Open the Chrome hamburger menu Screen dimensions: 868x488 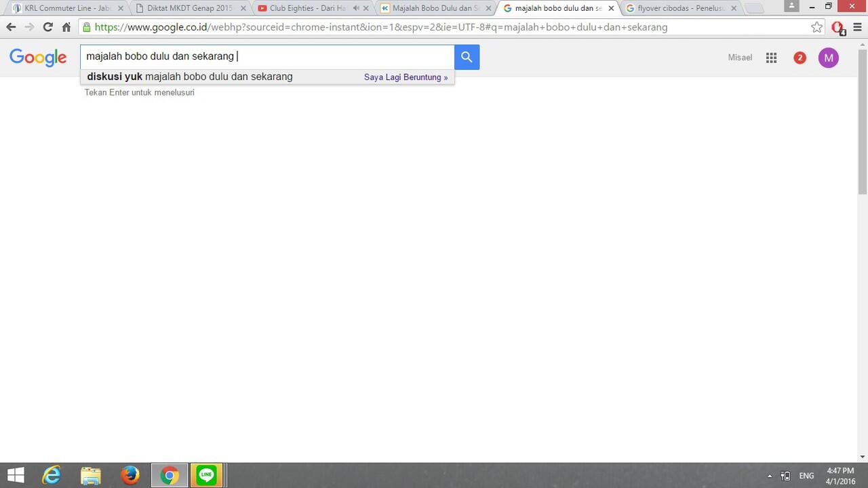click(857, 27)
